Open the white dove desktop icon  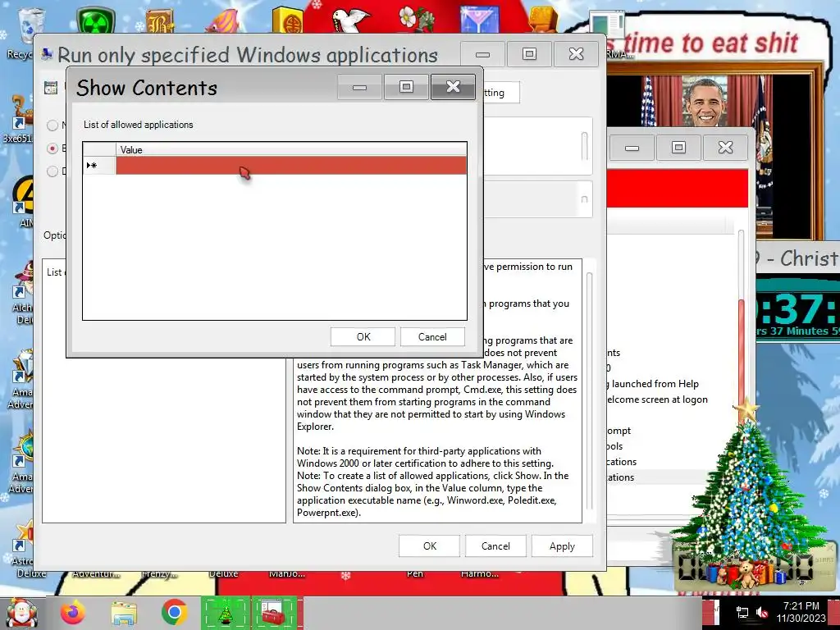tap(350, 21)
